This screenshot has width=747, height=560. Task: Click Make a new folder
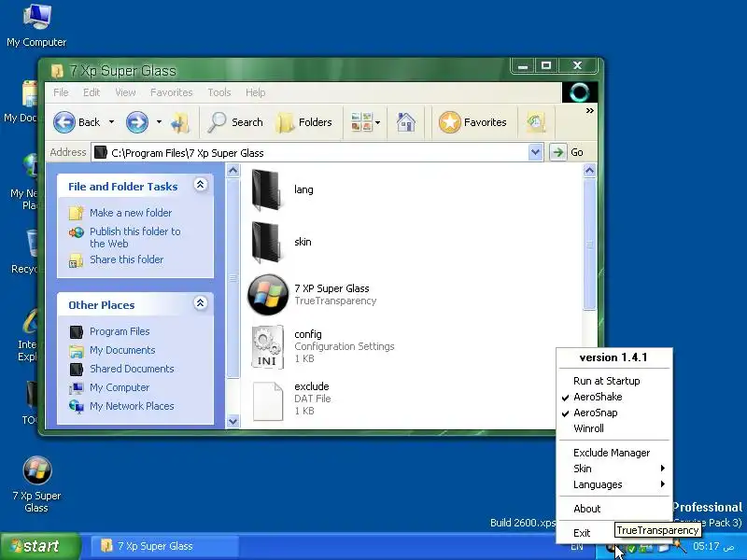pyautogui.click(x=131, y=213)
